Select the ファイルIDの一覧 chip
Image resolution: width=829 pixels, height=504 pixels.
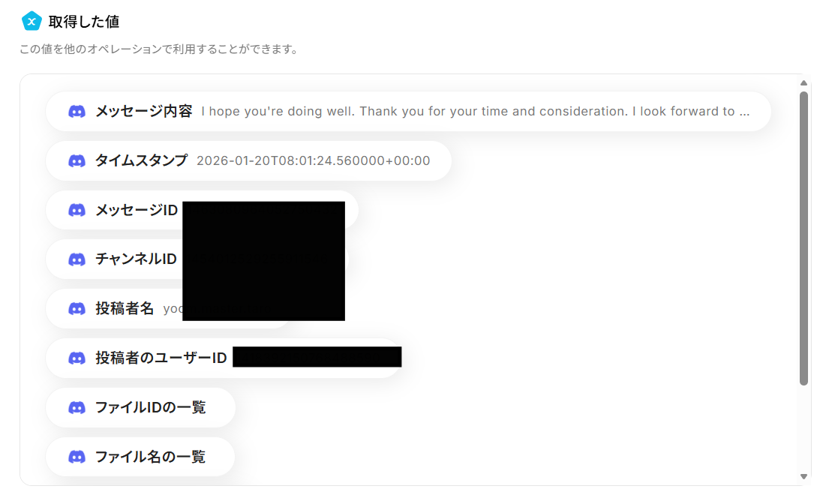point(140,407)
